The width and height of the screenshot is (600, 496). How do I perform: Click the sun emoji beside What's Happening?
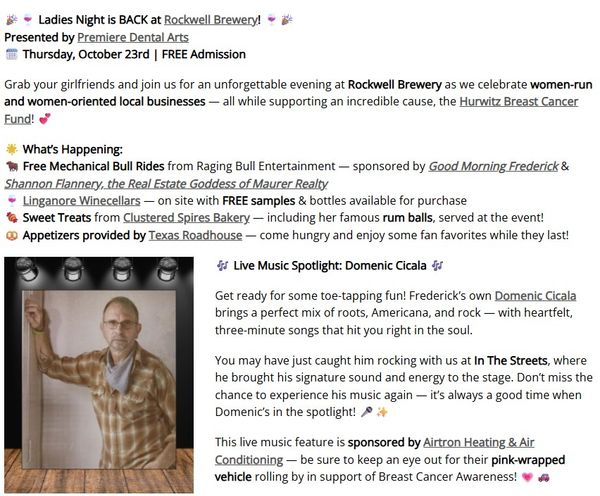pyautogui.click(x=12, y=149)
